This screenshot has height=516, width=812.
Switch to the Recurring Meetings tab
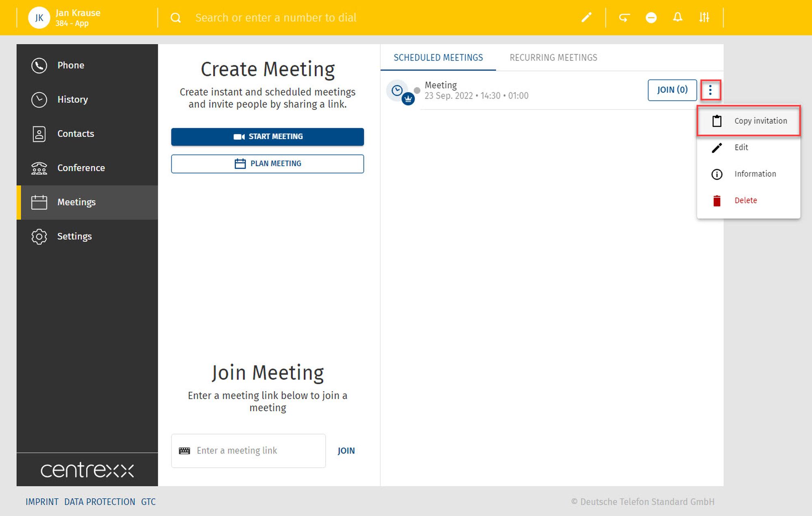[x=553, y=58]
